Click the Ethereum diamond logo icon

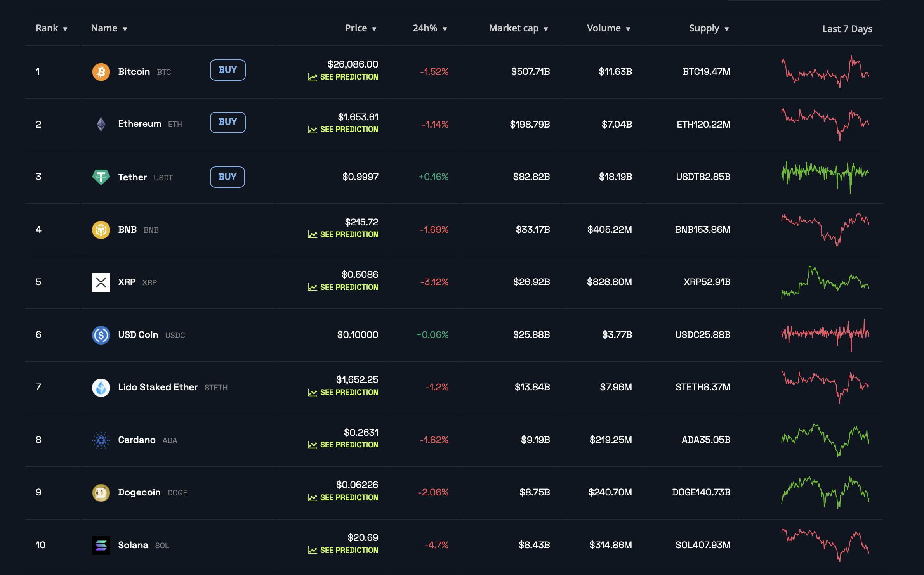coord(101,124)
